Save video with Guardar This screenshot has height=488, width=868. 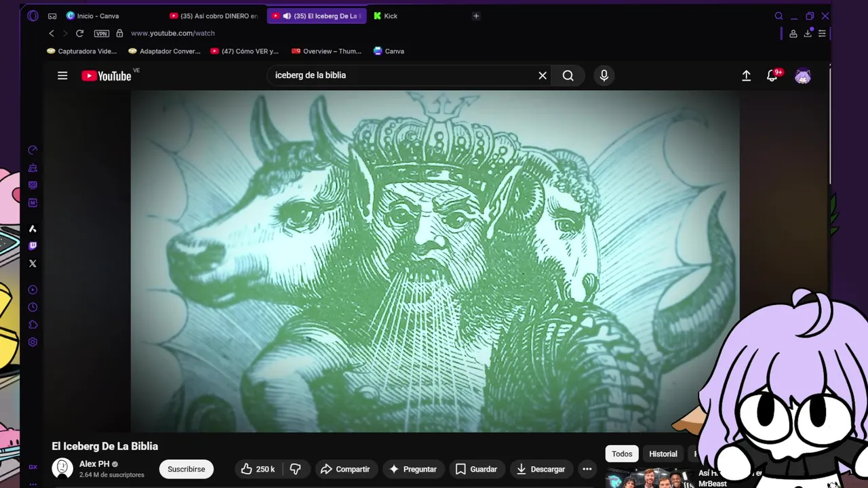pyautogui.click(x=477, y=469)
